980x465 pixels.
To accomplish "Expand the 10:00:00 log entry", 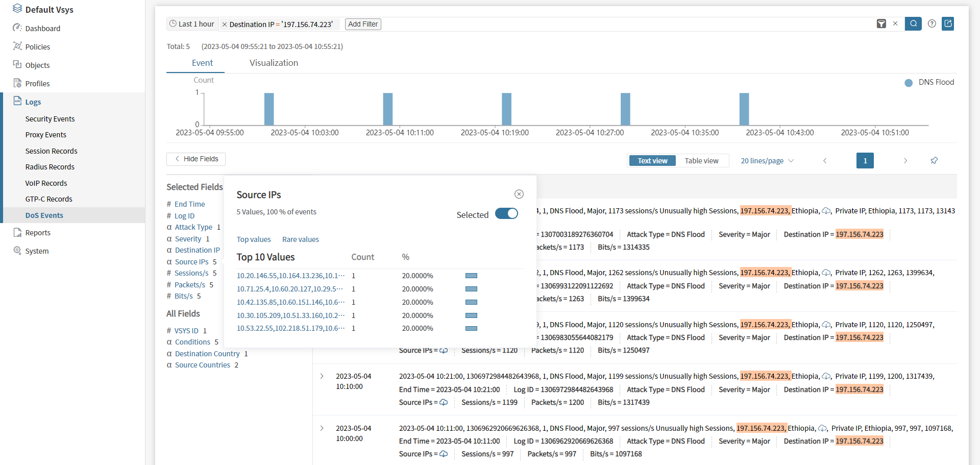I will 322,428.
